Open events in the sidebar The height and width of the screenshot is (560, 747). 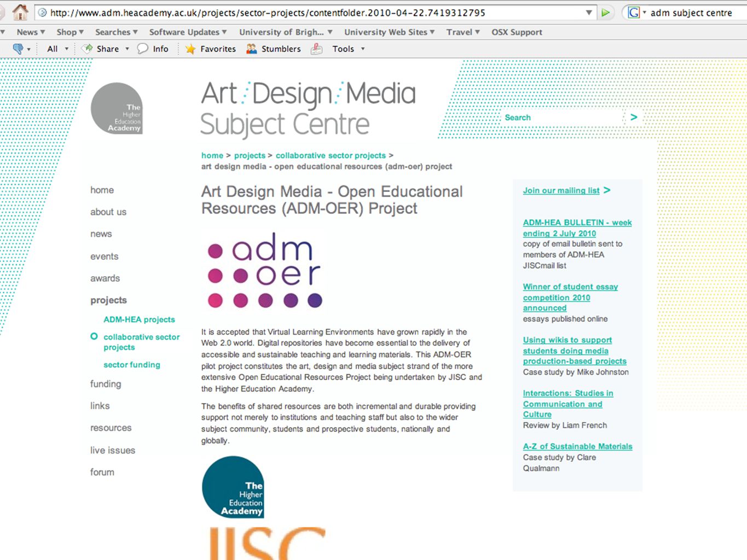[x=105, y=256]
